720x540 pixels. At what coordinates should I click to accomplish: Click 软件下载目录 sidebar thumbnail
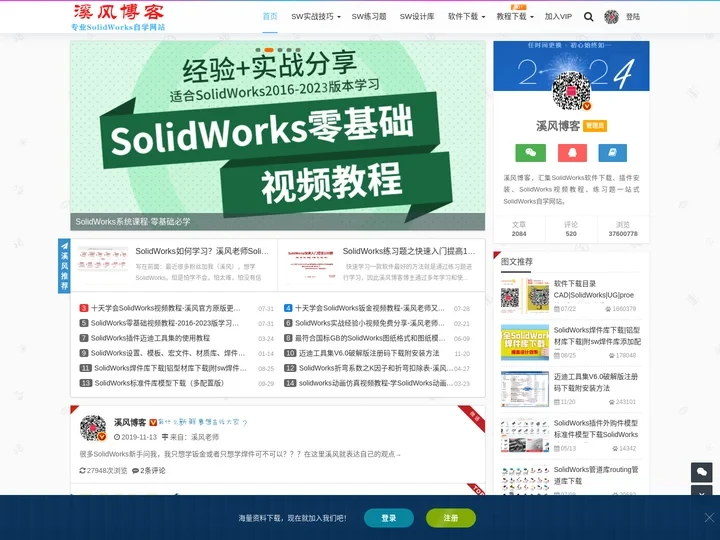[525, 296]
